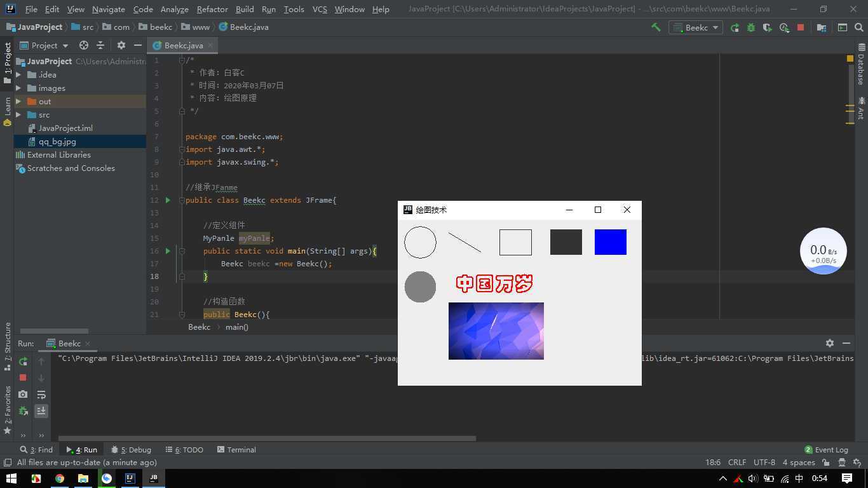Open the Windows Start menu
868x488 pixels.
tap(11, 478)
